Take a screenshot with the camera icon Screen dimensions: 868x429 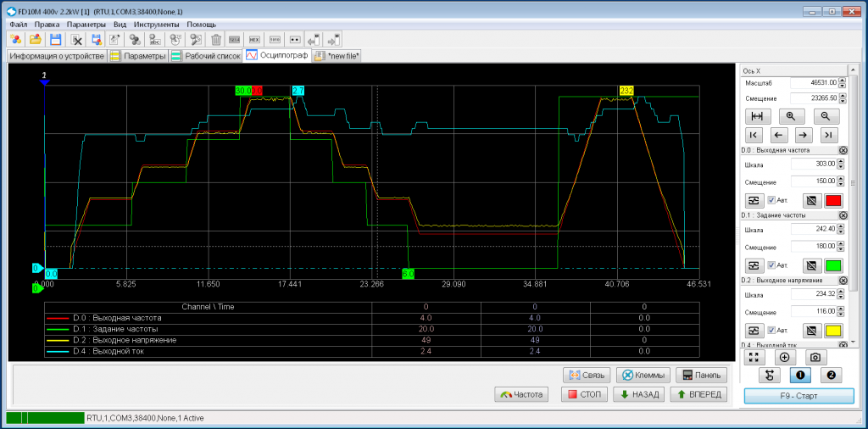point(816,357)
